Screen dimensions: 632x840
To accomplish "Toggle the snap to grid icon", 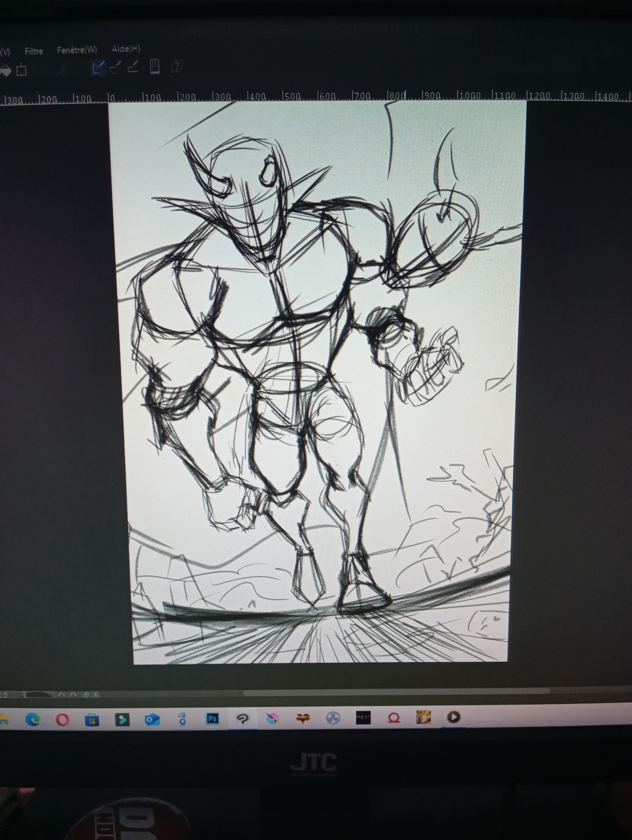I will coord(134,67).
